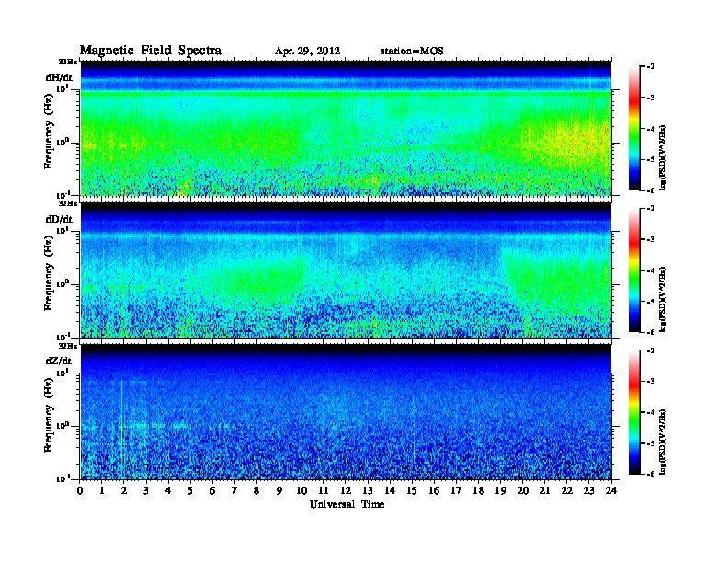This screenshot has width=728, height=563.
Task: Click the "Magnetic Field Spectra" title
Action: click(151, 51)
